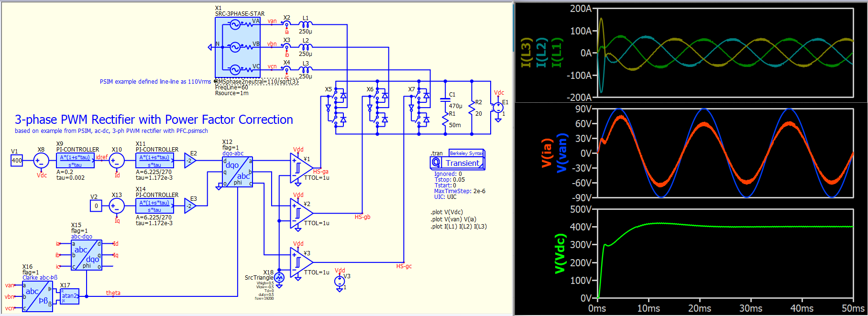The width and height of the screenshot is (868, 316).
Task: Click the E2 gain amplifier triangle
Action: [190, 161]
